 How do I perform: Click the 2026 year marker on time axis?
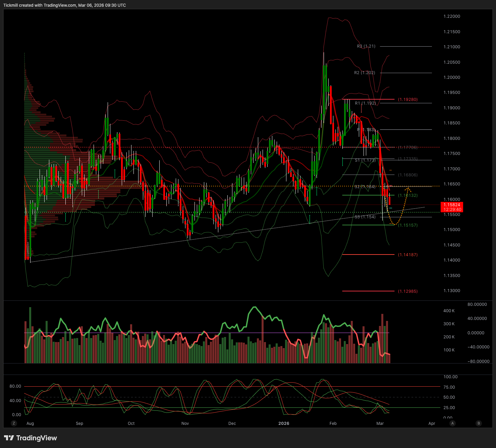284,423
